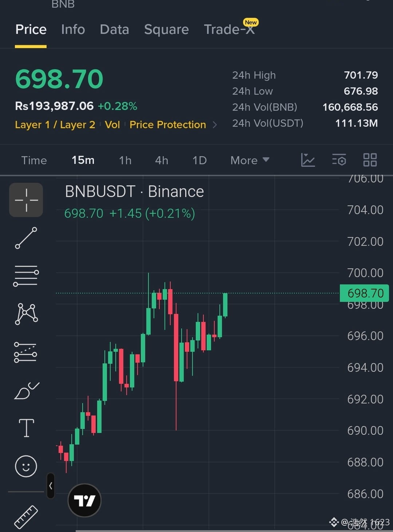Image resolution: width=393 pixels, height=532 pixels.
Task: Open the forecasting position tool
Action: click(x=25, y=352)
